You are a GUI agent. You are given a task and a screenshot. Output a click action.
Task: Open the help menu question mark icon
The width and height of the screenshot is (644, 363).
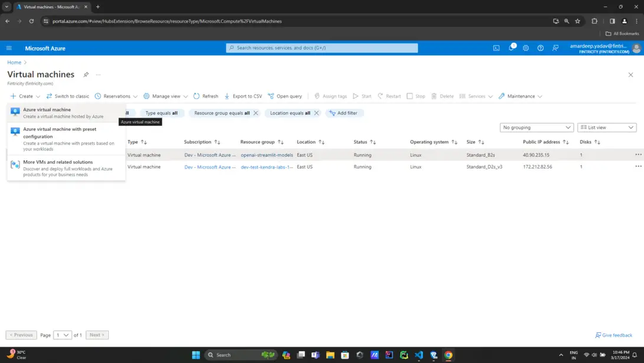click(540, 48)
